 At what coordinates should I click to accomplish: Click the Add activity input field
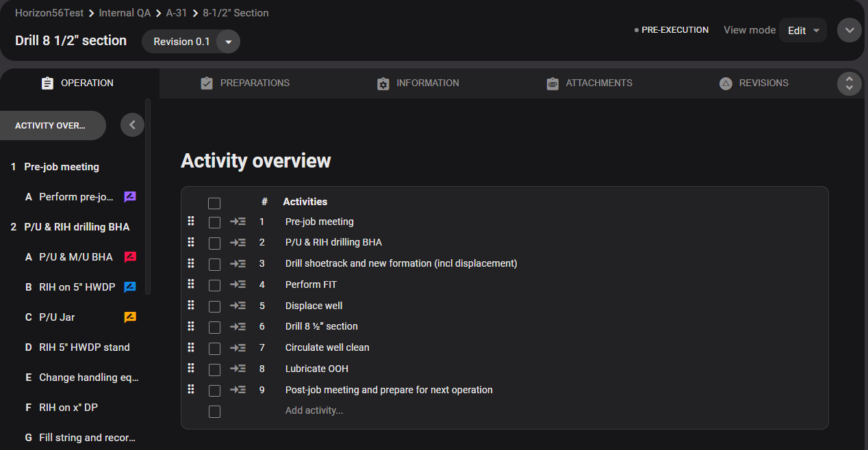(x=314, y=410)
